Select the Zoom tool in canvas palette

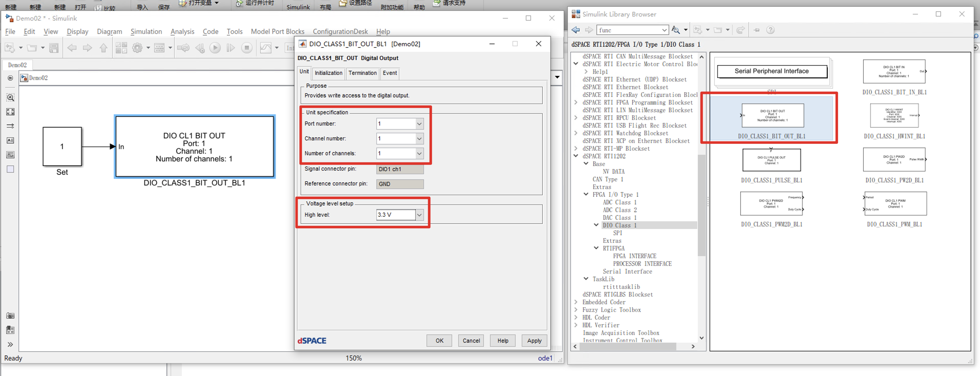coord(10,97)
